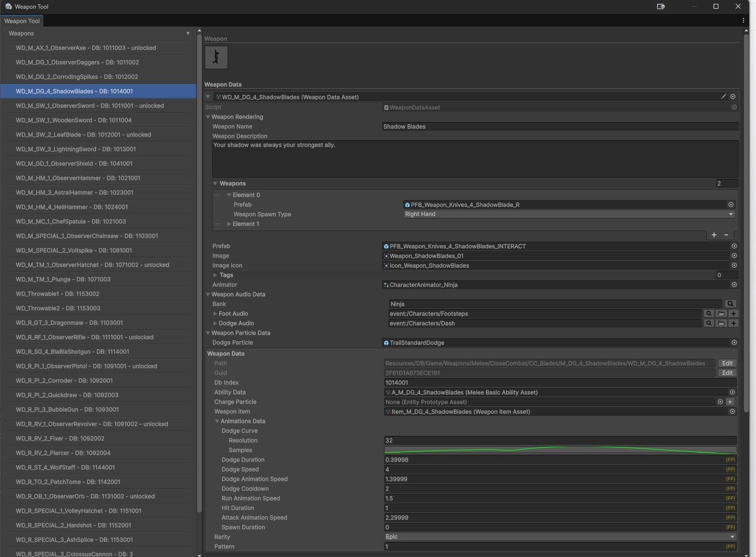Viewport: 756px width, 557px height.
Task: Click the search icon next to Ninja bank
Action: (730, 304)
